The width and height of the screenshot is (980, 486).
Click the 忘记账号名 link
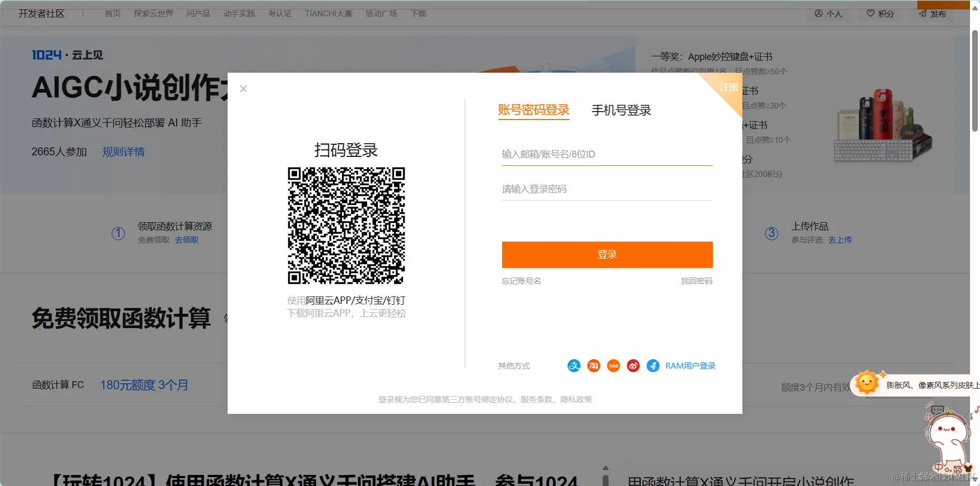click(521, 281)
